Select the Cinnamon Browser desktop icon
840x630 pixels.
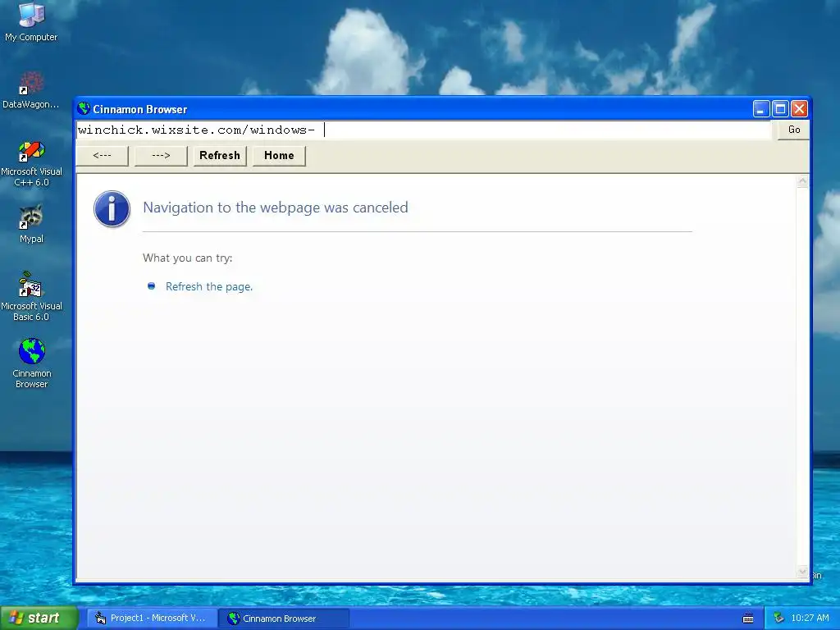[x=32, y=363]
